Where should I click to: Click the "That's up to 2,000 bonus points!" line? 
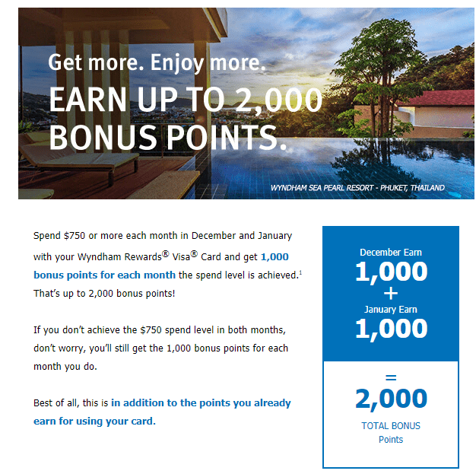point(104,294)
